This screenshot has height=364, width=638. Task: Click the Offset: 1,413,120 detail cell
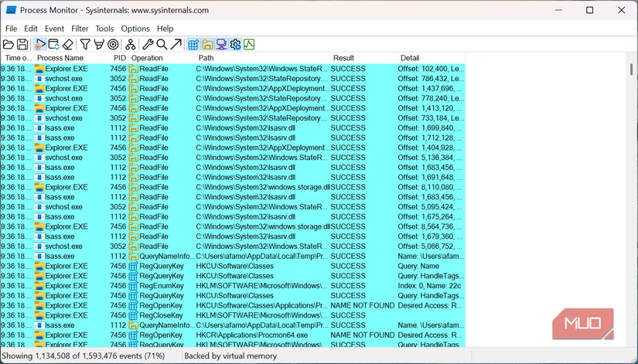pos(431,108)
